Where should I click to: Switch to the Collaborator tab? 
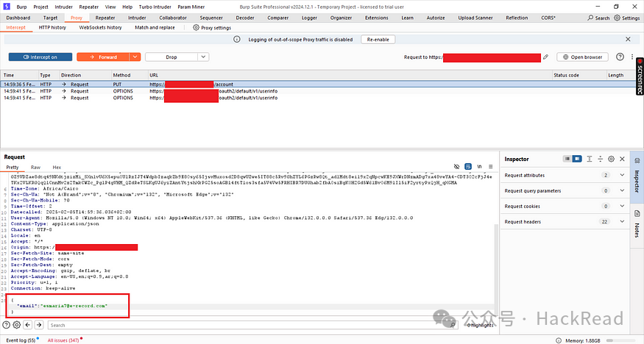tap(173, 18)
